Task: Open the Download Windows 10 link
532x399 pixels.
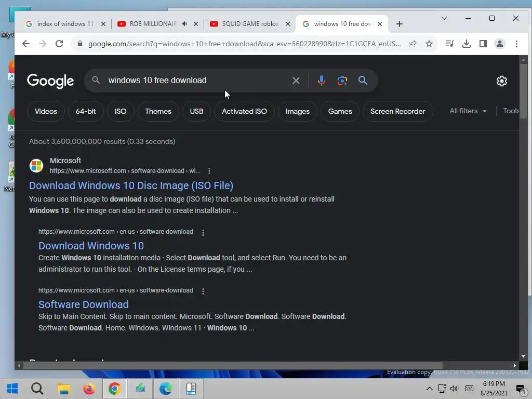Action: pos(91,246)
